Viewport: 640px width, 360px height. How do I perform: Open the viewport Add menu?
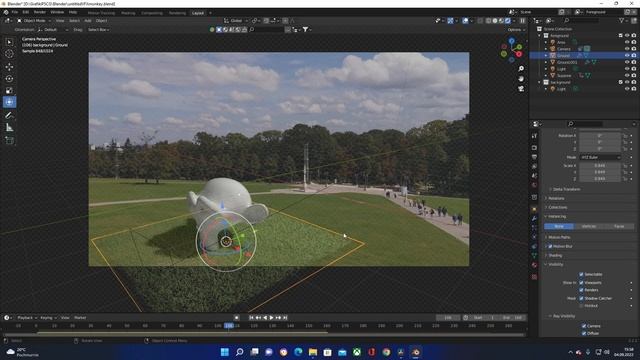(88, 20)
